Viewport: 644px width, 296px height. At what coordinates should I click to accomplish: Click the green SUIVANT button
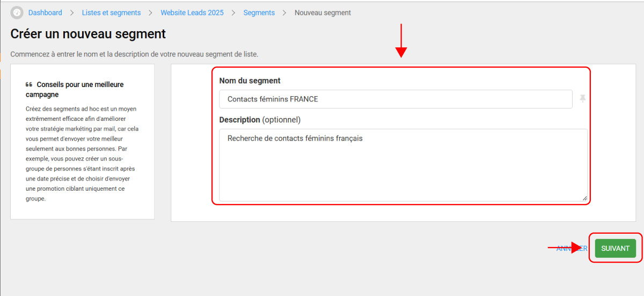tap(615, 248)
